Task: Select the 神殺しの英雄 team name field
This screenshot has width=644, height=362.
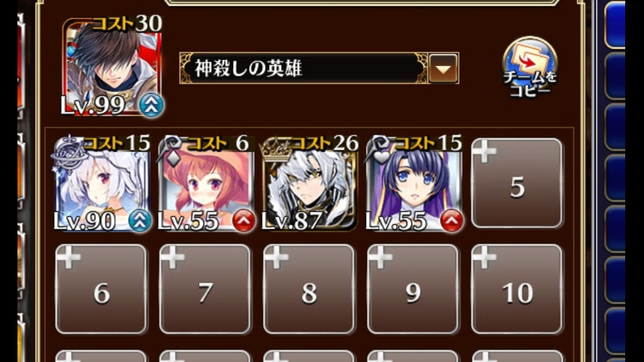Action: coord(304,68)
